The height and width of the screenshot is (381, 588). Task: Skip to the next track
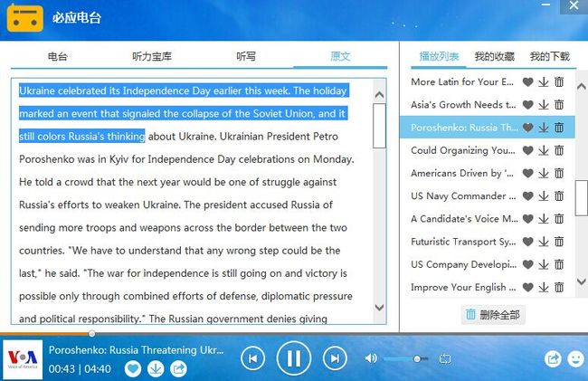click(335, 359)
